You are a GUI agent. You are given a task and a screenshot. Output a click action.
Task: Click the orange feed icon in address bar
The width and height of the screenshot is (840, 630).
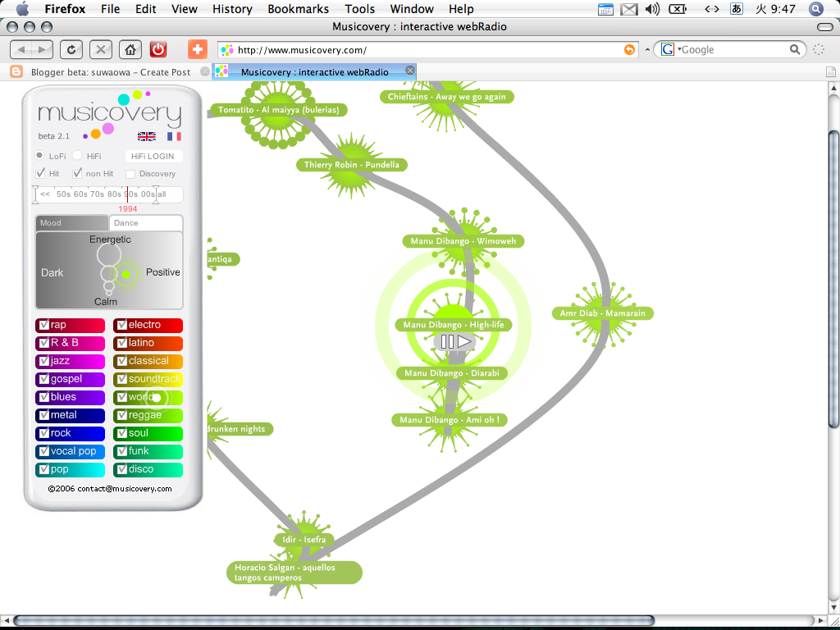coord(629,50)
